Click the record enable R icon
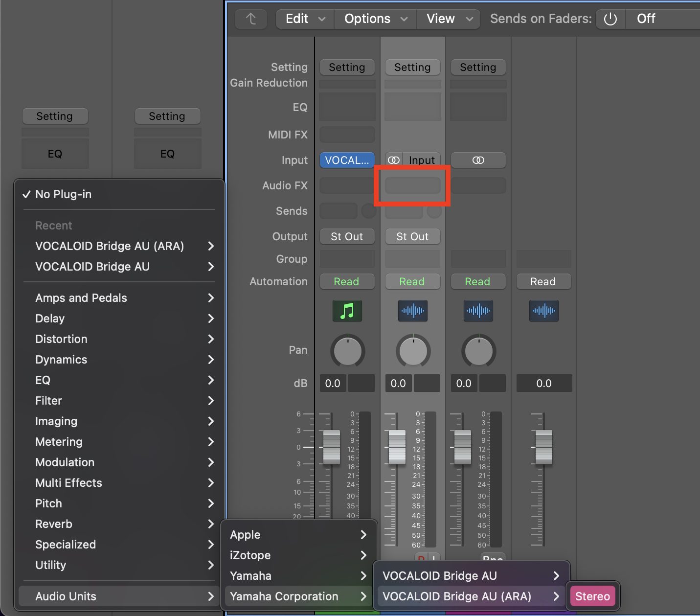The width and height of the screenshot is (700, 616). point(422,558)
